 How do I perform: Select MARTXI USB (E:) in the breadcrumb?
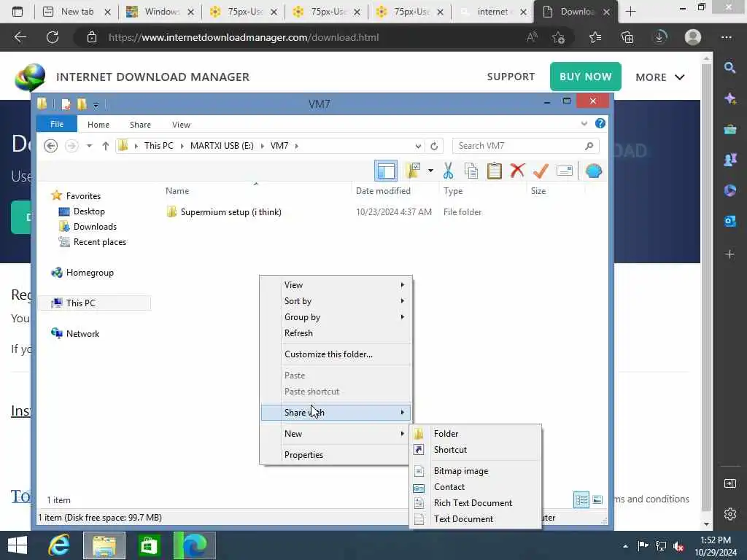[x=222, y=146]
